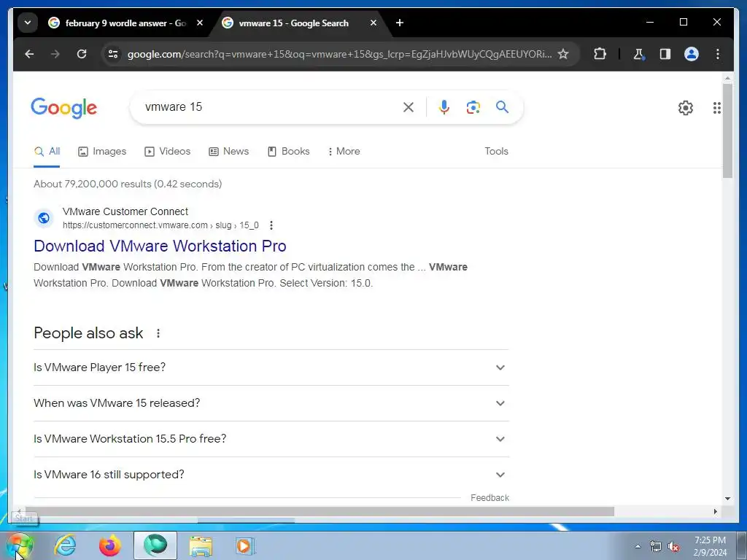Expand 'Is VMware Workstation 15.5 Pro free?'

pos(271,439)
